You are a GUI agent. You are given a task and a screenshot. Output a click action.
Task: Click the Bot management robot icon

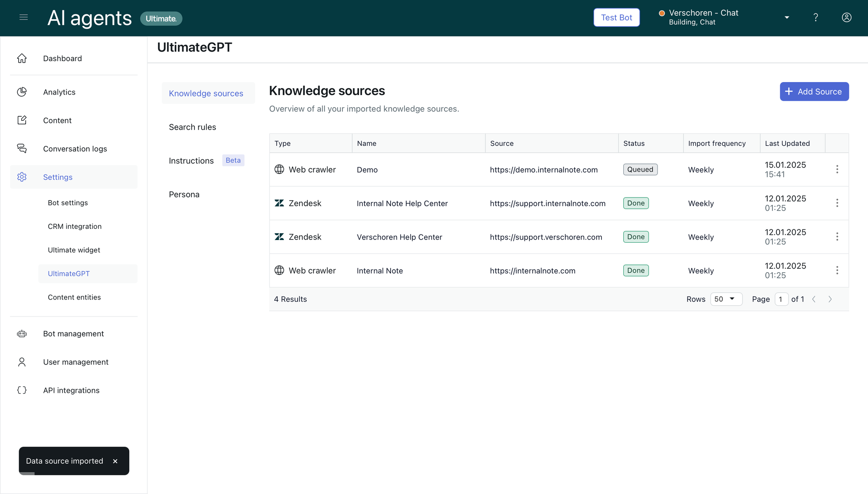point(22,333)
